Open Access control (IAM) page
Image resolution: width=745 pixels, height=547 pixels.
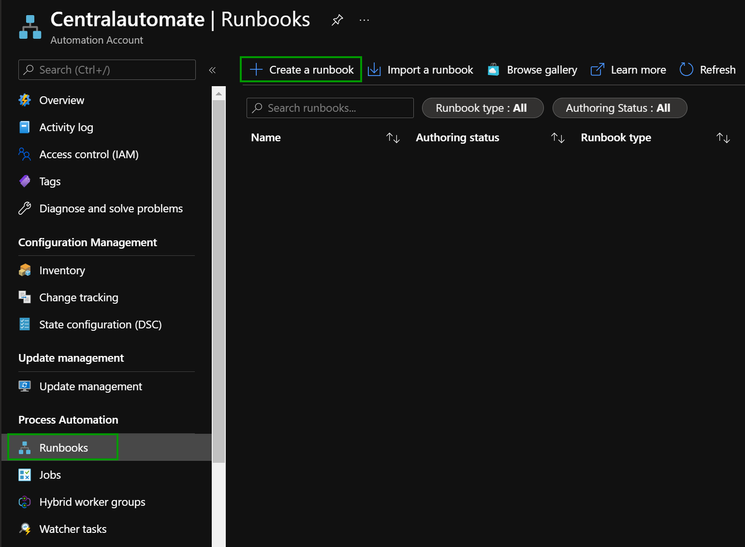(x=89, y=154)
